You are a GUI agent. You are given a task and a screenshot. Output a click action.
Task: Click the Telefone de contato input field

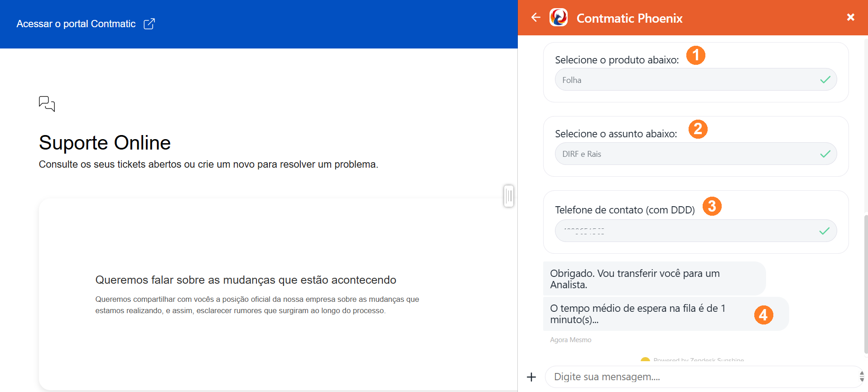click(695, 231)
